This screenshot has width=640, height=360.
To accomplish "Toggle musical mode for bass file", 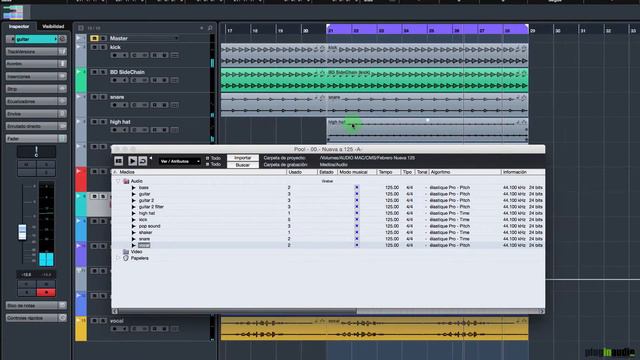I will [x=356, y=187].
